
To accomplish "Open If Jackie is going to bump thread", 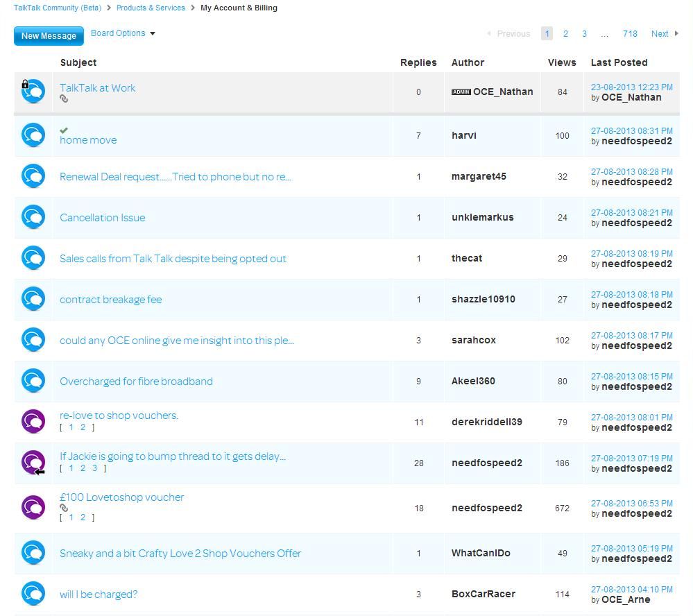I will (x=173, y=456).
